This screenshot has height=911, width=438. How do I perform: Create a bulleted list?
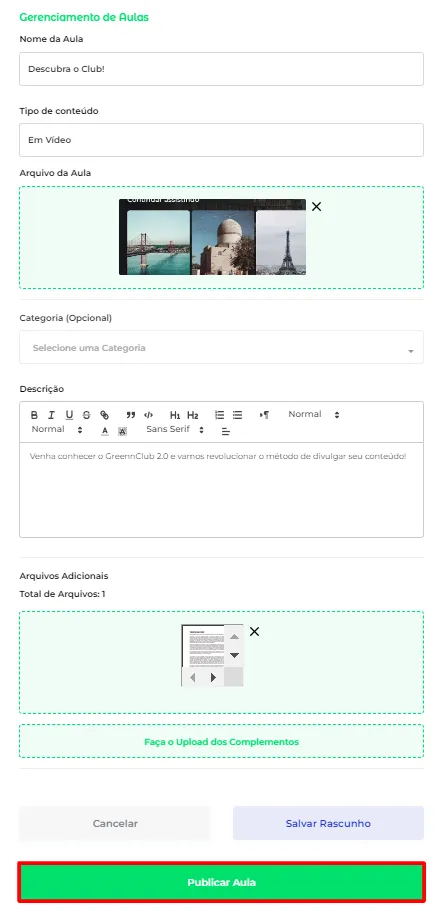click(x=238, y=415)
